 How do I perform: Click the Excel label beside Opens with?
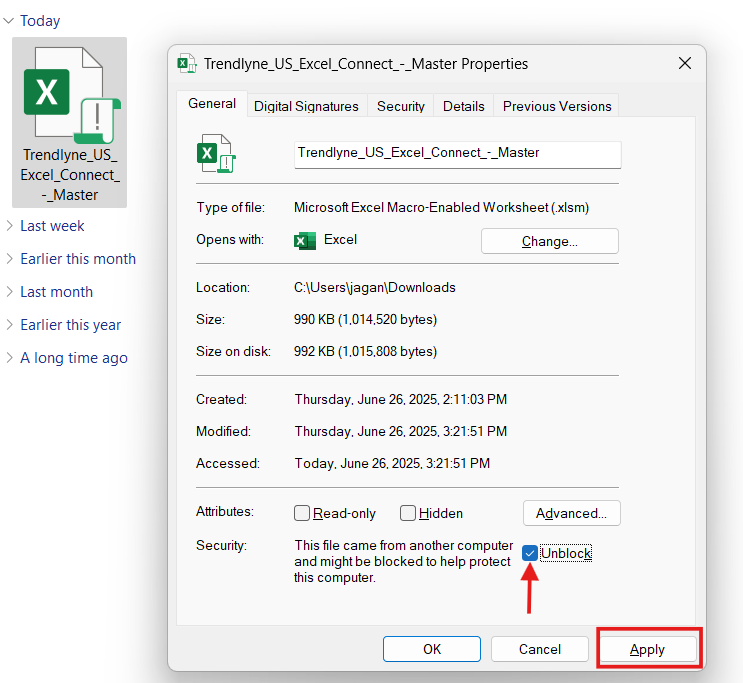click(x=340, y=239)
